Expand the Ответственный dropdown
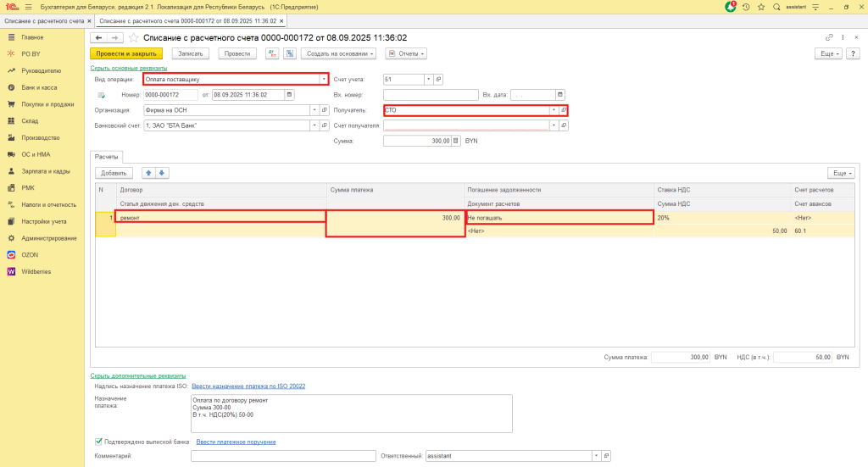This screenshot has height=467, width=868. pos(596,456)
